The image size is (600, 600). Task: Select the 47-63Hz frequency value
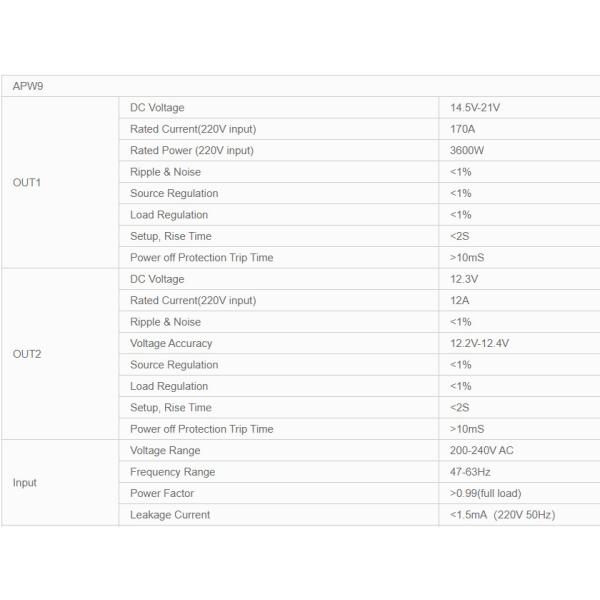[471, 472]
